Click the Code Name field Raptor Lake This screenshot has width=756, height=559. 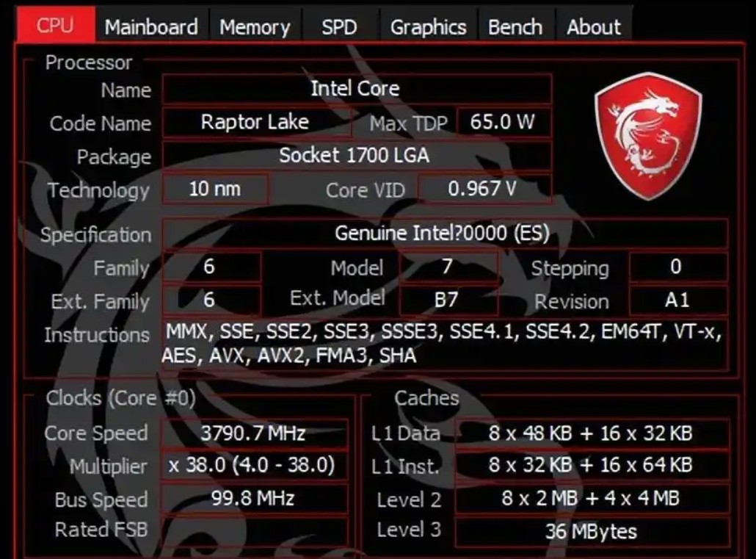[x=256, y=122]
